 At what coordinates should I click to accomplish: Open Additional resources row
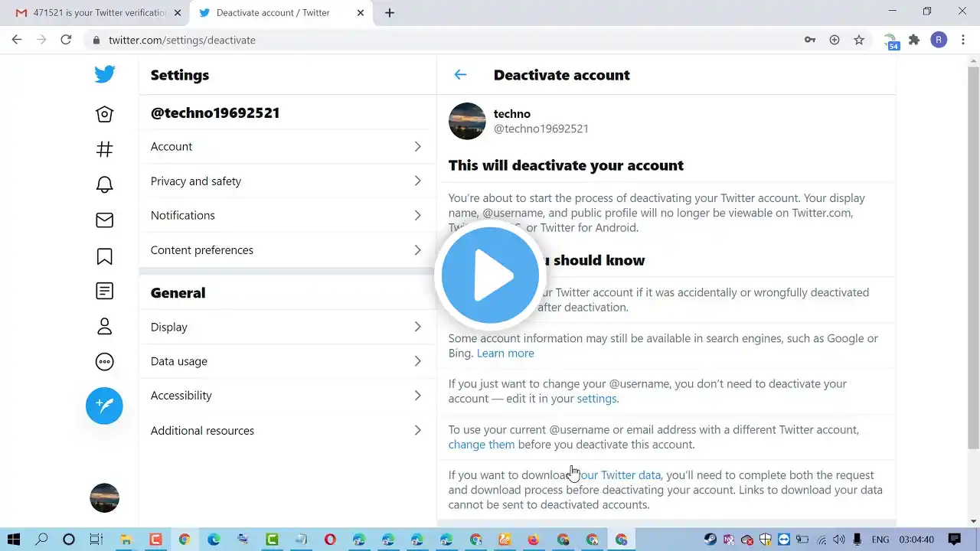[x=287, y=430]
